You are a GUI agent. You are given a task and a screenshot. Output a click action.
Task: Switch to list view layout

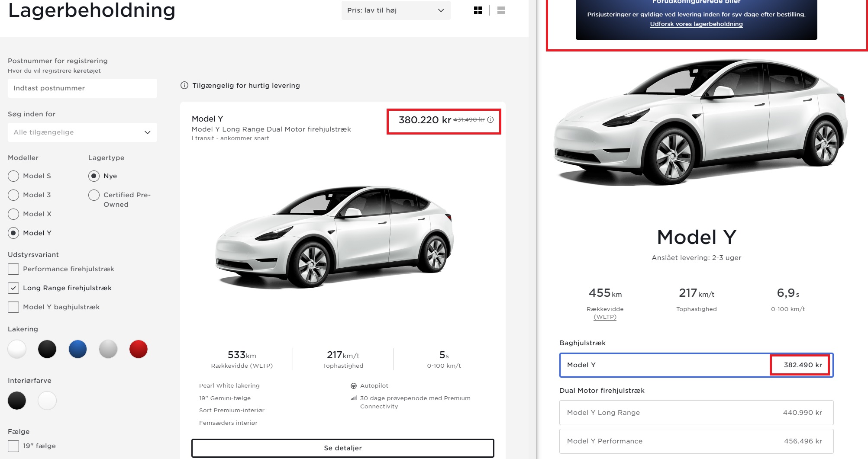[x=501, y=10]
